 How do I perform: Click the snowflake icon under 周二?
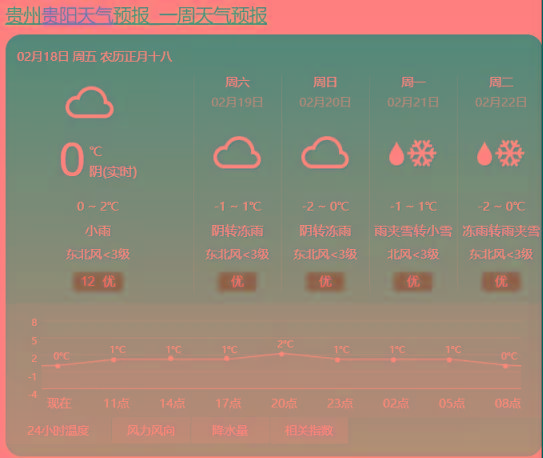509,153
